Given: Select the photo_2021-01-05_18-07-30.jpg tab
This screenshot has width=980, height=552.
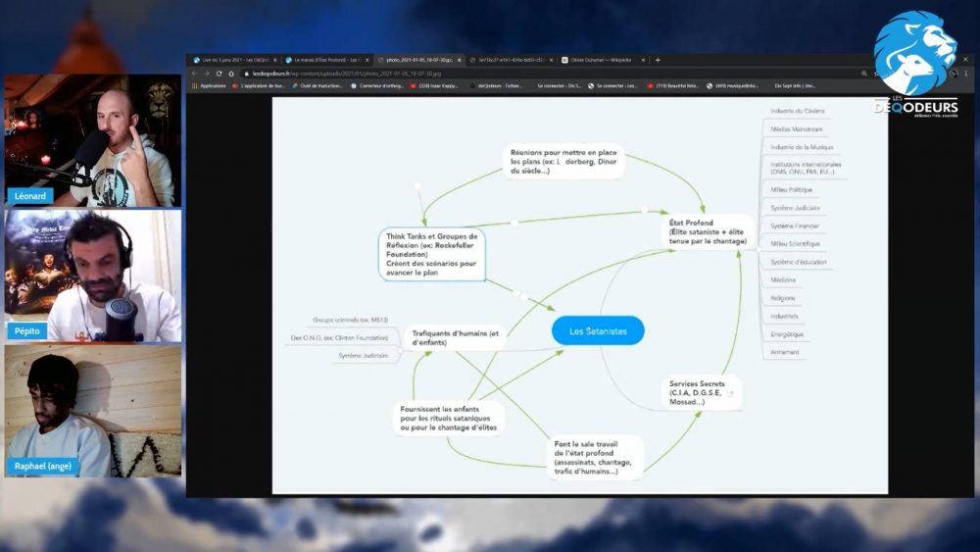Looking at the screenshot, I should [x=418, y=60].
